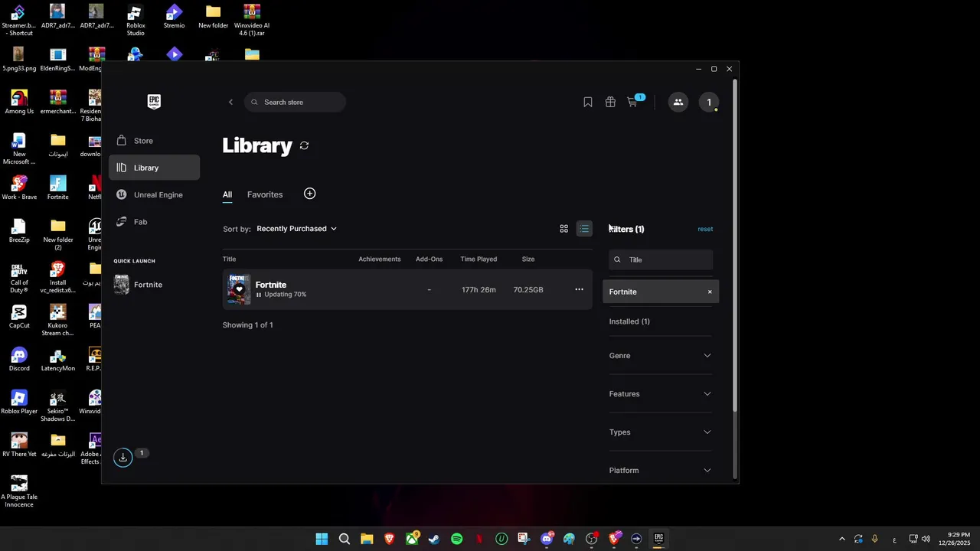Screen dimensions: 980x551
Task: Open the Fortnite desktop shortcut
Action: click(57, 188)
